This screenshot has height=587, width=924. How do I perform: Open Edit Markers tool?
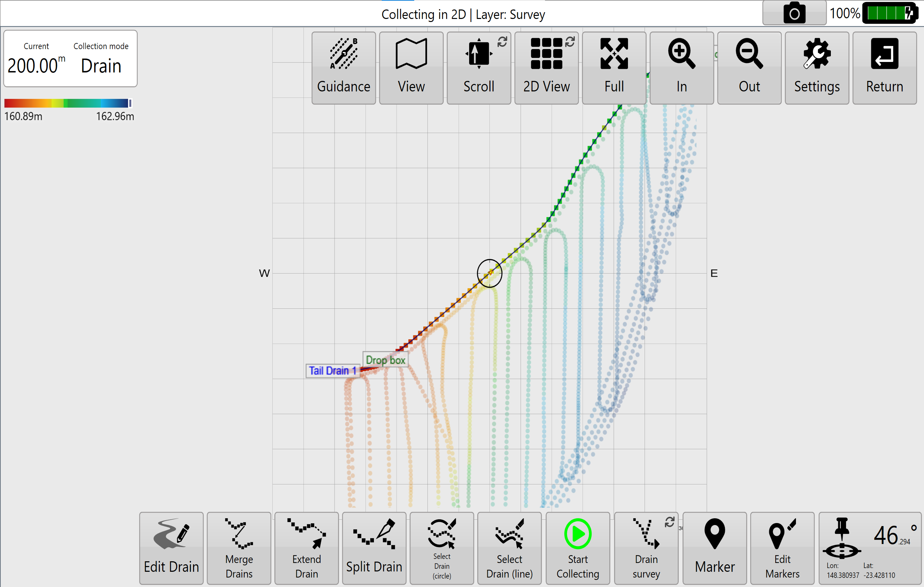pos(782,548)
